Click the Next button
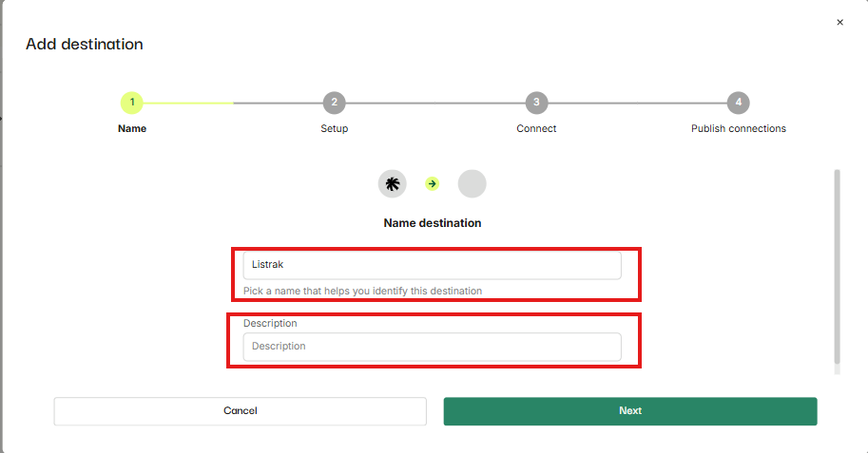 click(630, 411)
